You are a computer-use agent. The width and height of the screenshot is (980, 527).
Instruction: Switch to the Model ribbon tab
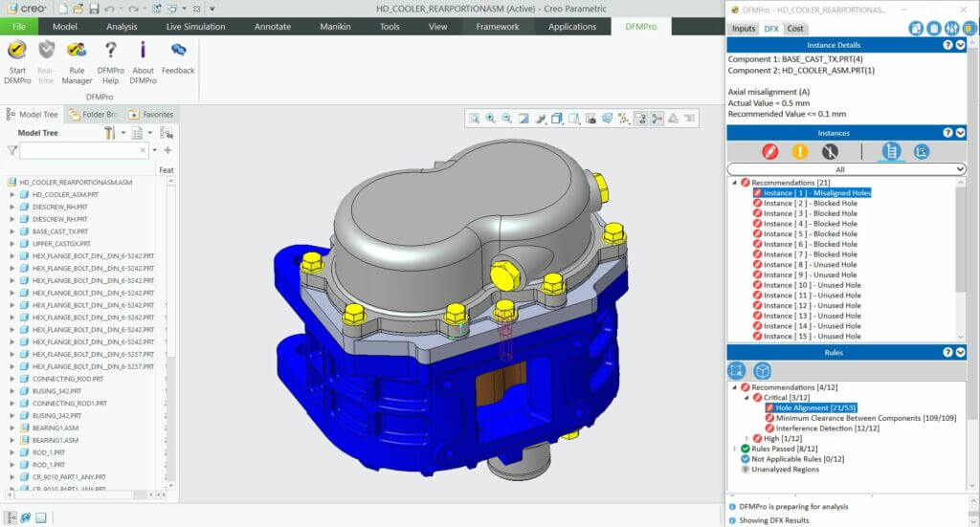point(65,26)
